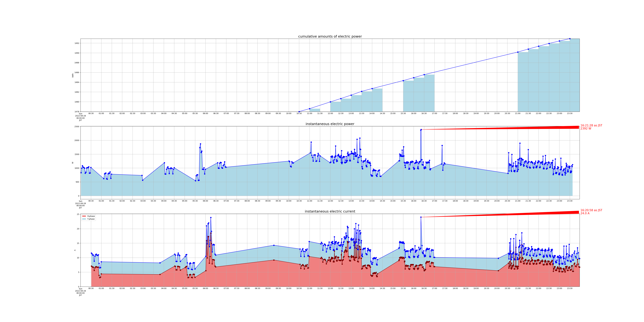
Task: Click the cumulative bar starting at 15:30
Action: click(409, 96)
